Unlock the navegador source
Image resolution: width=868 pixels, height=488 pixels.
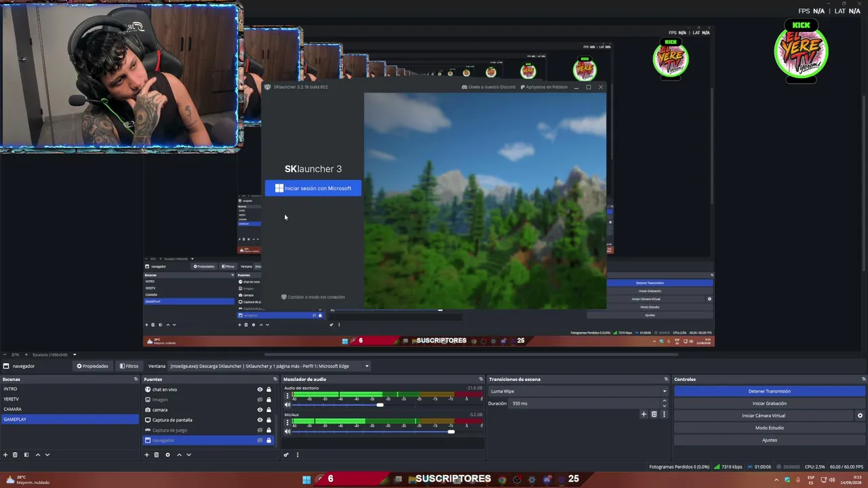269,441
